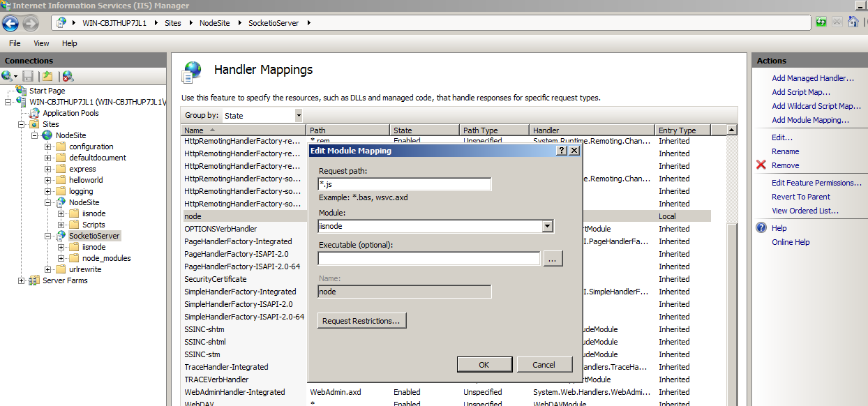Click Cancel in Edit Module Mapping dialog
This screenshot has height=406, width=868.
544,364
